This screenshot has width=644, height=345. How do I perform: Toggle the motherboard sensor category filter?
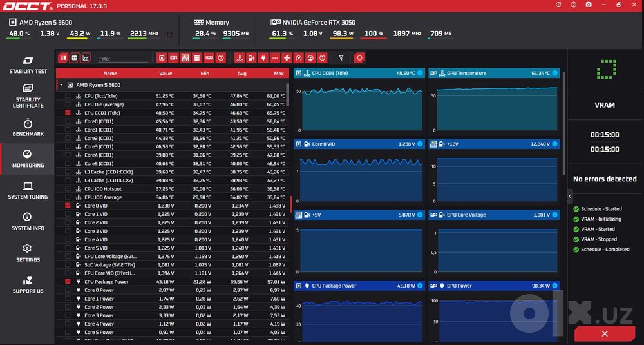click(185, 58)
